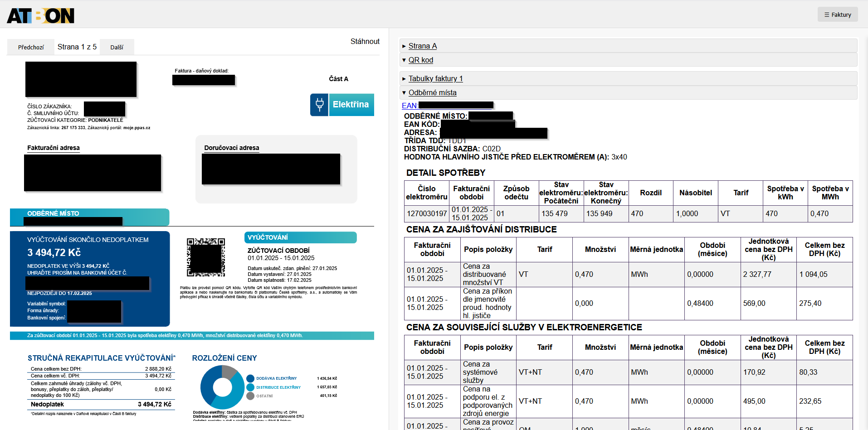Open the EAN link

pos(409,106)
